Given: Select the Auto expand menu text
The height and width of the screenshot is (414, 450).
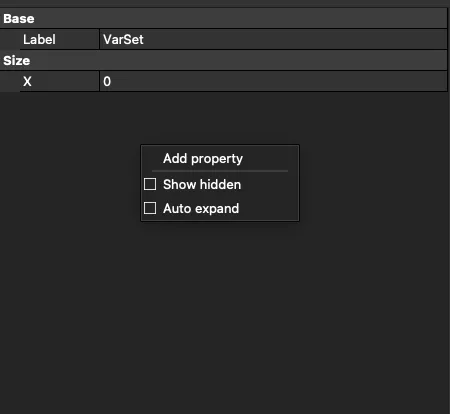Looking at the screenshot, I should coord(201,208).
